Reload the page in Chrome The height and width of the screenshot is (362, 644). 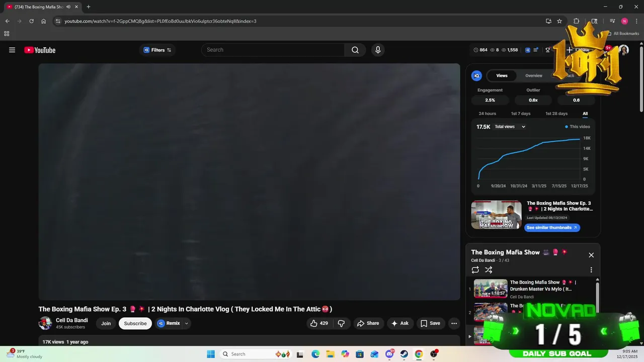pos(31,21)
